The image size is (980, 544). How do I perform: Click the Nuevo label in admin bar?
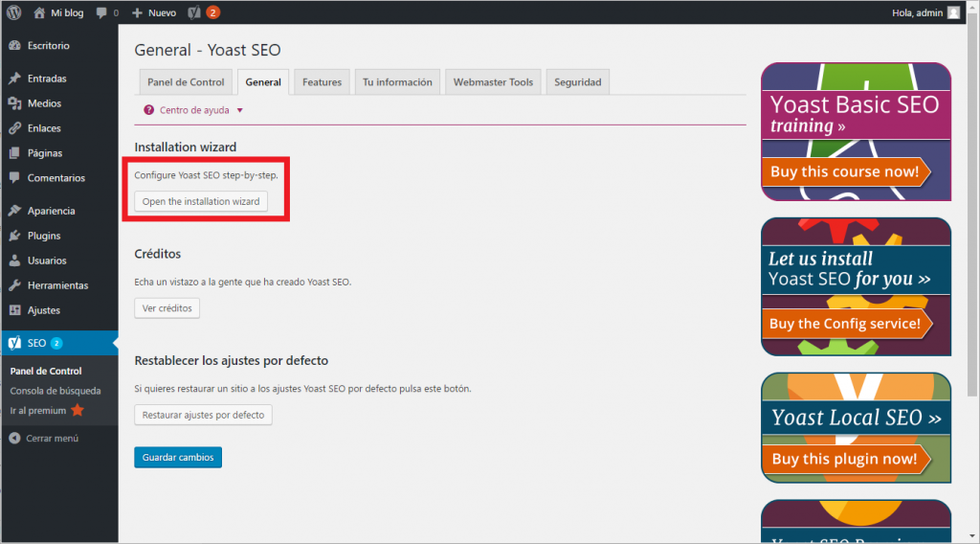[x=162, y=12]
